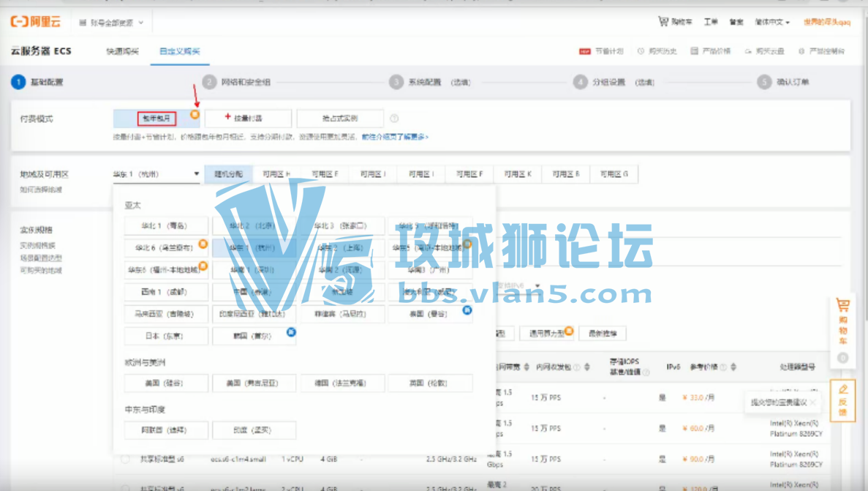Open the 反馈 feedback side button
868x491 pixels.
(x=842, y=400)
